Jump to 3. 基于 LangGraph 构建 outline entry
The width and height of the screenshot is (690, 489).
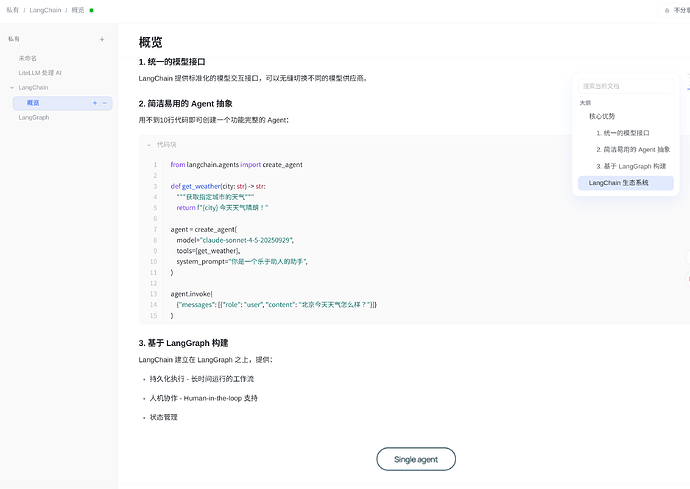pyautogui.click(x=631, y=166)
